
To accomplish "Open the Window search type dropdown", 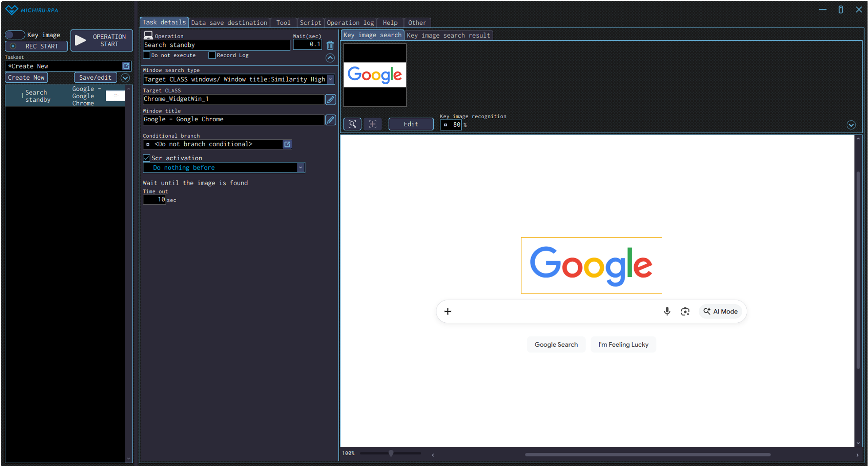I will pos(331,79).
